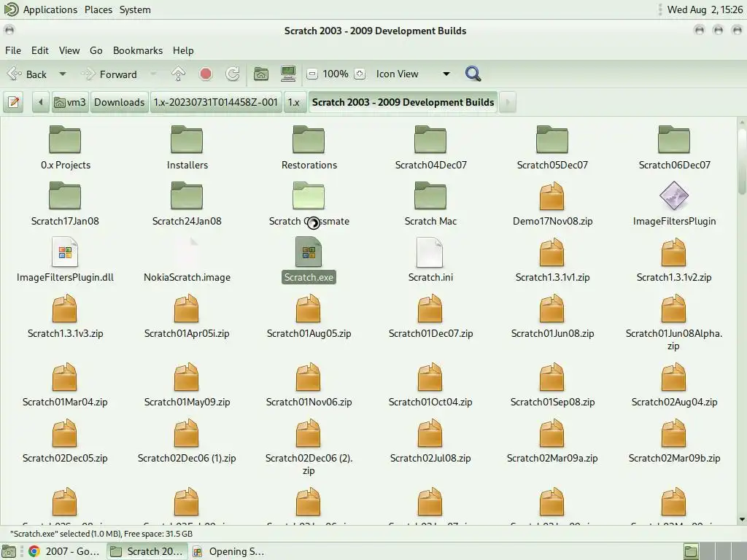Image resolution: width=747 pixels, height=560 pixels.
Task: Stop loading with the red stop icon
Action: (205, 74)
